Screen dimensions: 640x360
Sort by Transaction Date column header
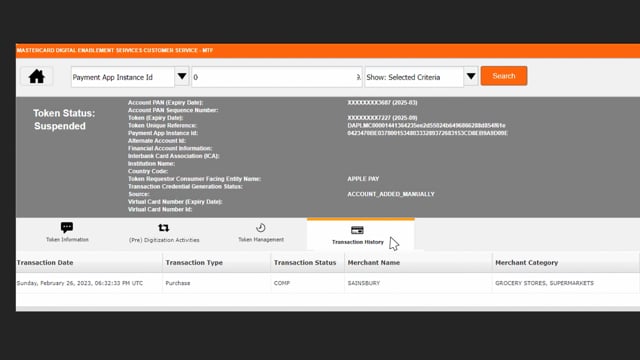pos(89,262)
